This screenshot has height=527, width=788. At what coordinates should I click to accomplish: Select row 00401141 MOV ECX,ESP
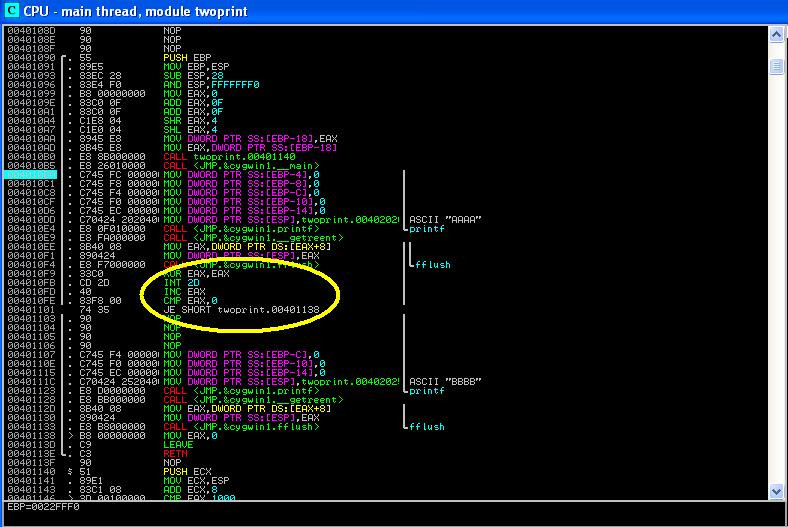click(x=386, y=481)
